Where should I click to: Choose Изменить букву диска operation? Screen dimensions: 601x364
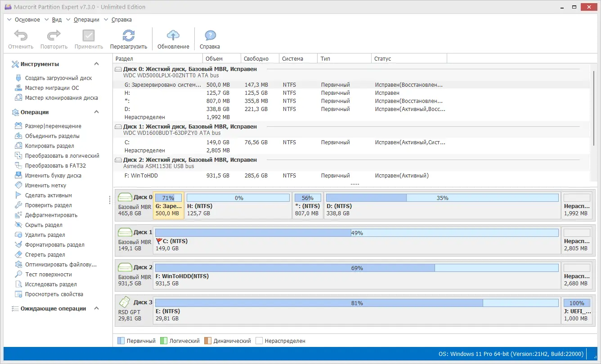(x=53, y=176)
